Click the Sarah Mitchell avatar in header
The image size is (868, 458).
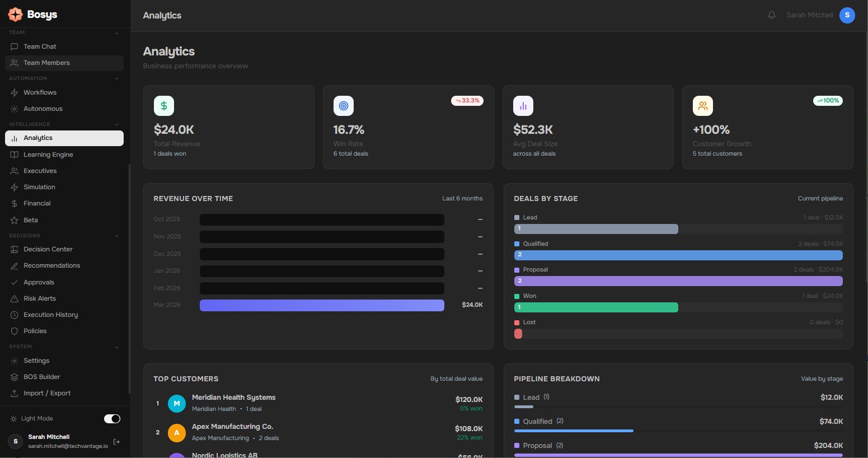pyautogui.click(x=847, y=15)
